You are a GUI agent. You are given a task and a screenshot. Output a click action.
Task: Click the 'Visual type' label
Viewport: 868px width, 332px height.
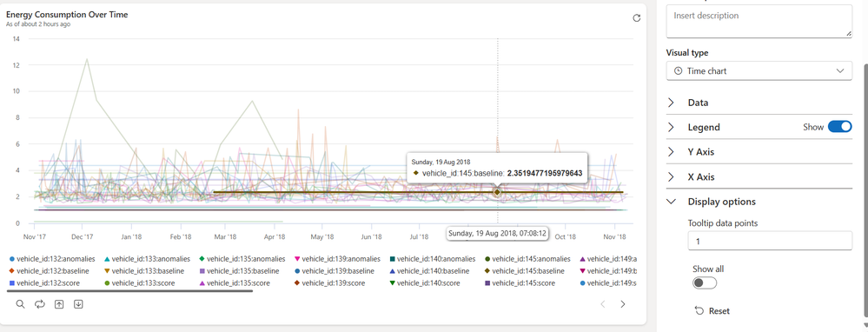tap(687, 52)
